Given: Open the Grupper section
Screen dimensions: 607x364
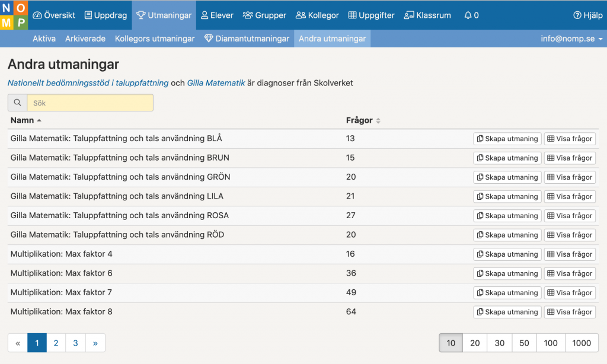Looking at the screenshot, I should click(x=264, y=15).
